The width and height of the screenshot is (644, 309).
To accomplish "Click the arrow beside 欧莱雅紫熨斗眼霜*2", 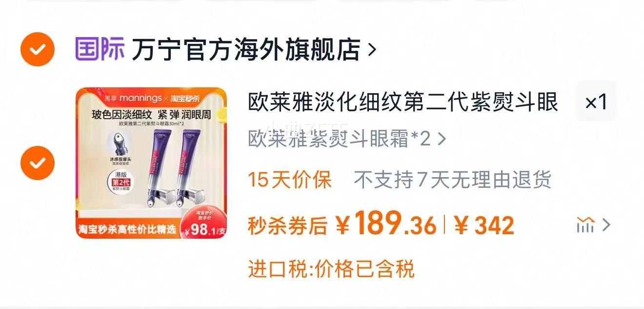I will point(442,140).
